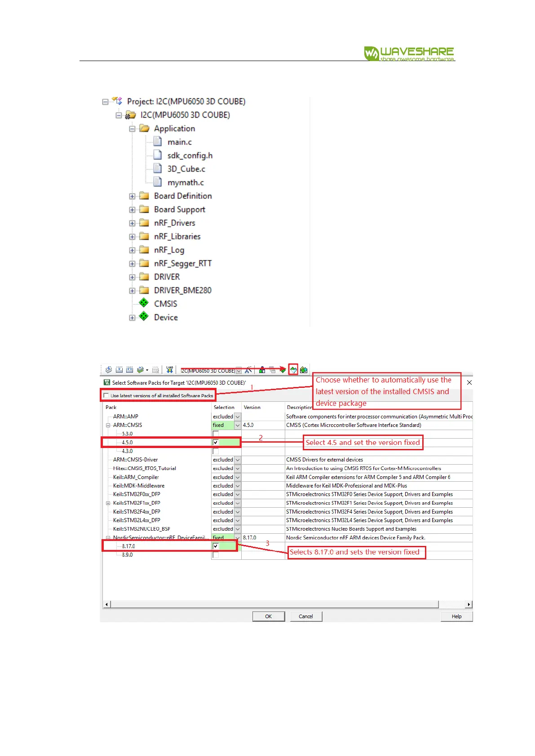Image resolution: width=535 pixels, height=756 pixels.
Task: Click the scroll-right arrow of the pack list
Action: click(469, 604)
